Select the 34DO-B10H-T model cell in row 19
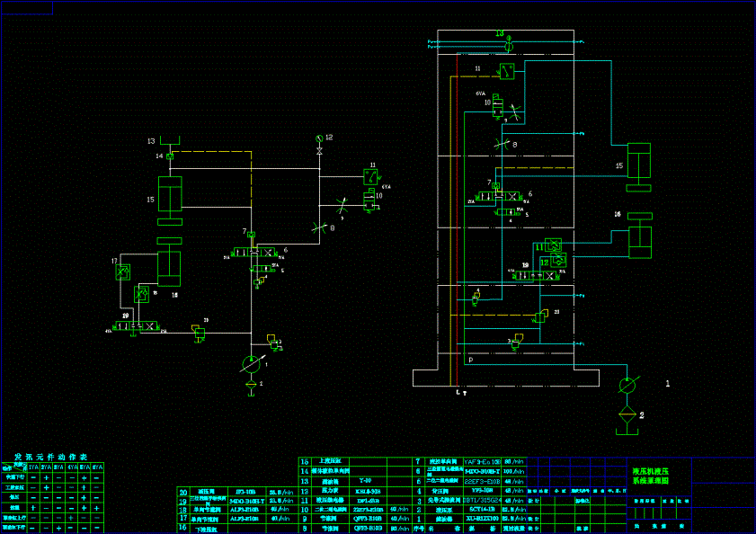This screenshot has width=756, height=534. 247,502
